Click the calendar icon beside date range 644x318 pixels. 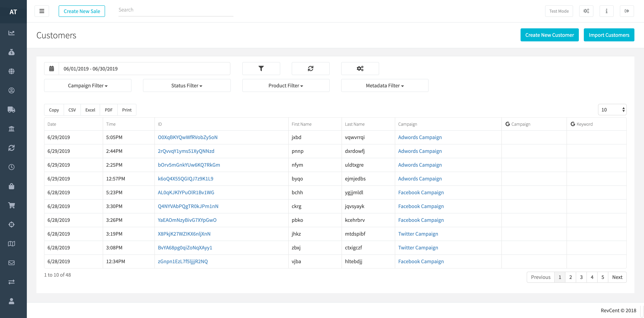pos(52,68)
